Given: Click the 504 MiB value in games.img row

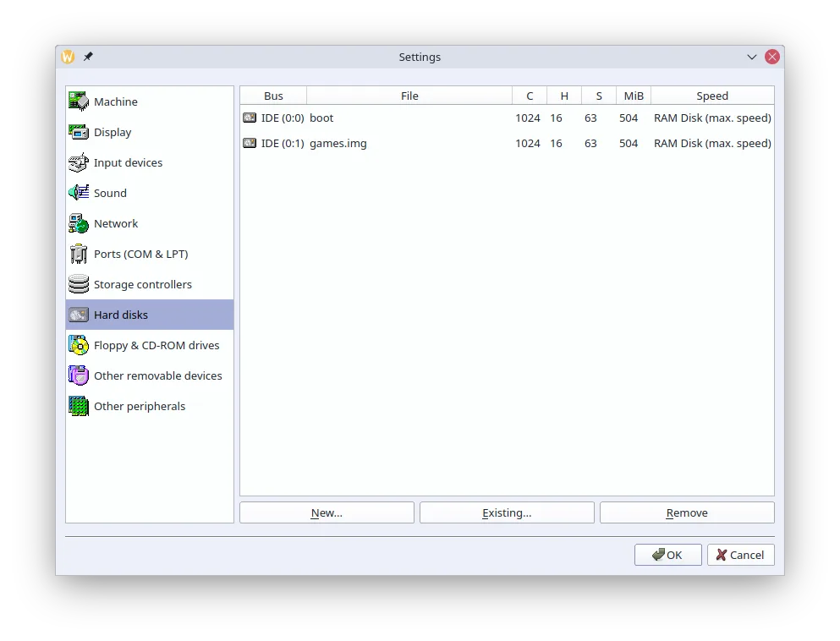Looking at the screenshot, I should 629,143.
